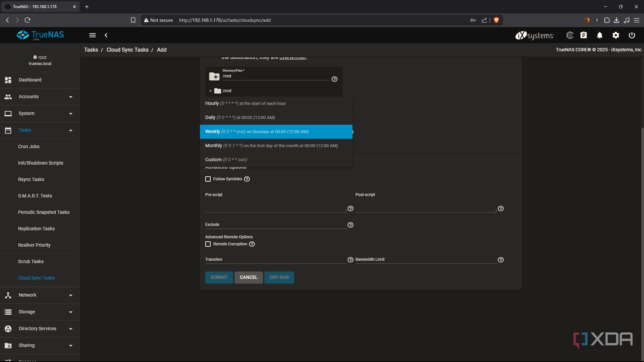The width and height of the screenshot is (644, 362).
Task: Open Cron Jobs in sidebar
Action: pyautogui.click(x=40, y=147)
